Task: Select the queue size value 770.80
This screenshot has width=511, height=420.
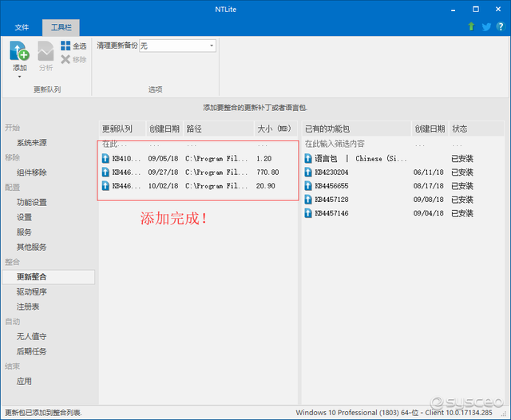Action: [267, 172]
